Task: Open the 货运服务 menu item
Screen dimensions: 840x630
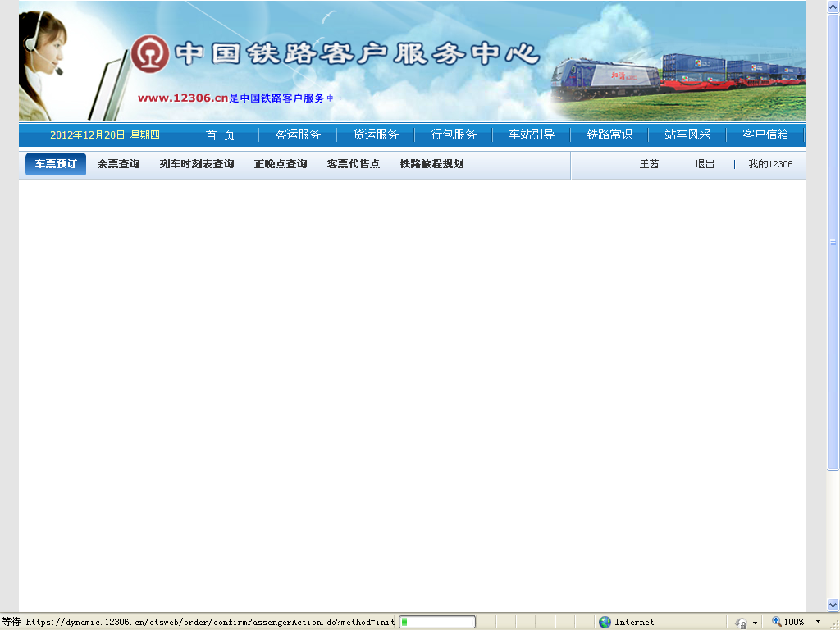Action: tap(376, 135)
